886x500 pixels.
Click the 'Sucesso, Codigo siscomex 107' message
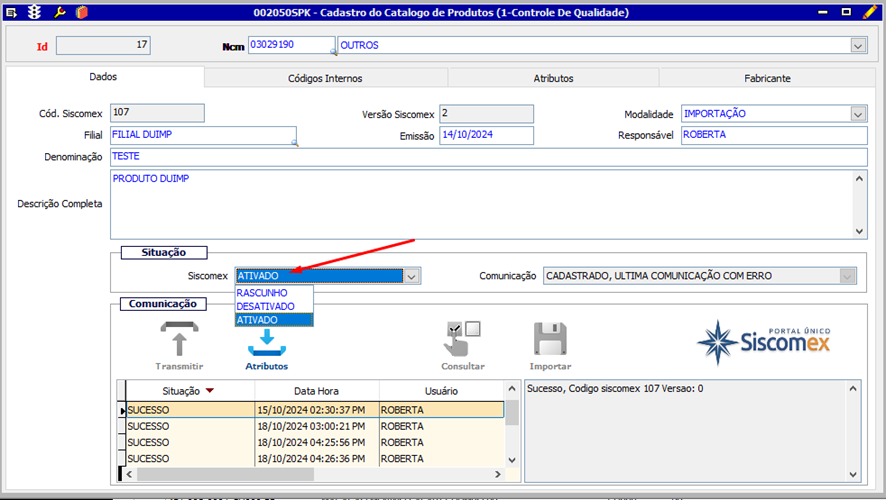click(x=615, y=389)
